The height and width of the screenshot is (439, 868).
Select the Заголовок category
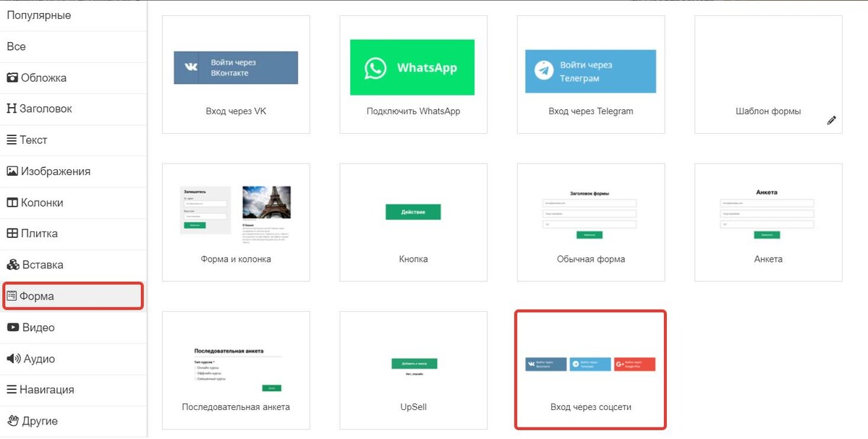point(72,108)
